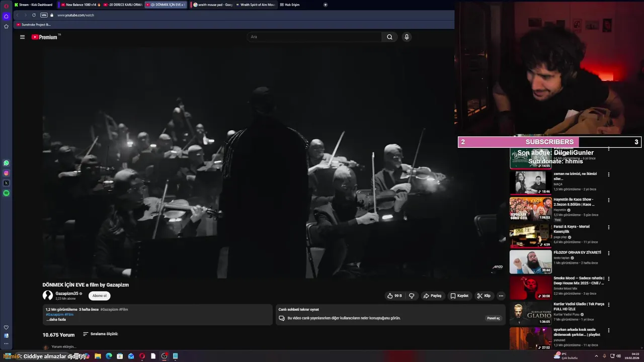Open 'Smoke Mood' Deep House Mix thumbnail
The width and height of the screenshot is (644, 362).
tap(530, 288)
